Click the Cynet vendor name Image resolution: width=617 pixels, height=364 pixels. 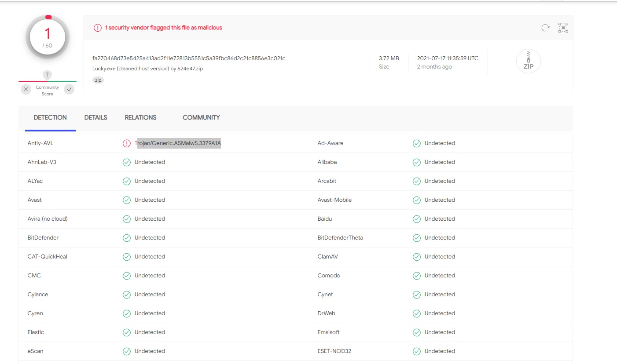coord(325,295)
